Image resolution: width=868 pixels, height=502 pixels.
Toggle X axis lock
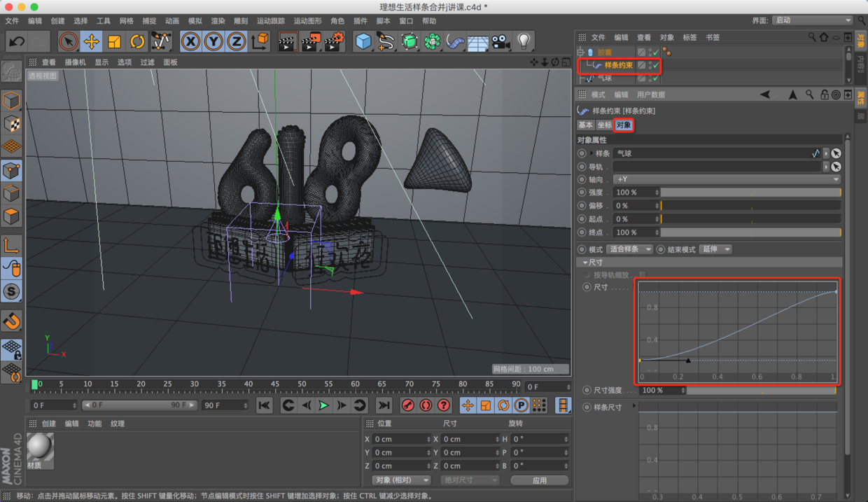click(x=190, y=42)
